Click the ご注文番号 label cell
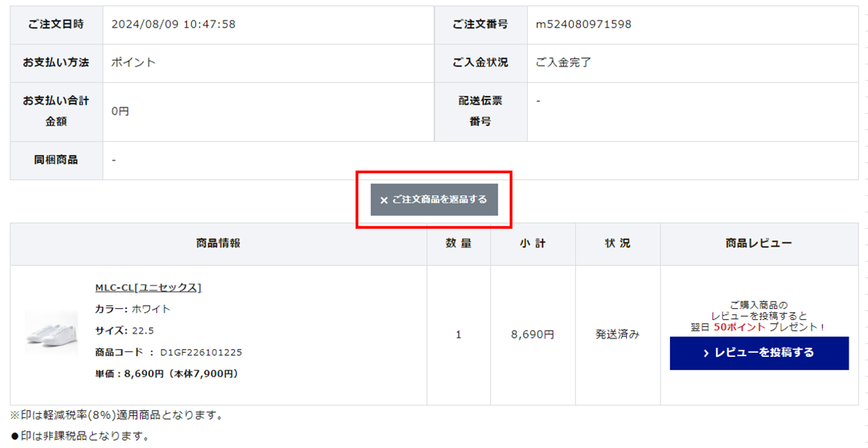The image size is (868, 448). coord(480,24)
